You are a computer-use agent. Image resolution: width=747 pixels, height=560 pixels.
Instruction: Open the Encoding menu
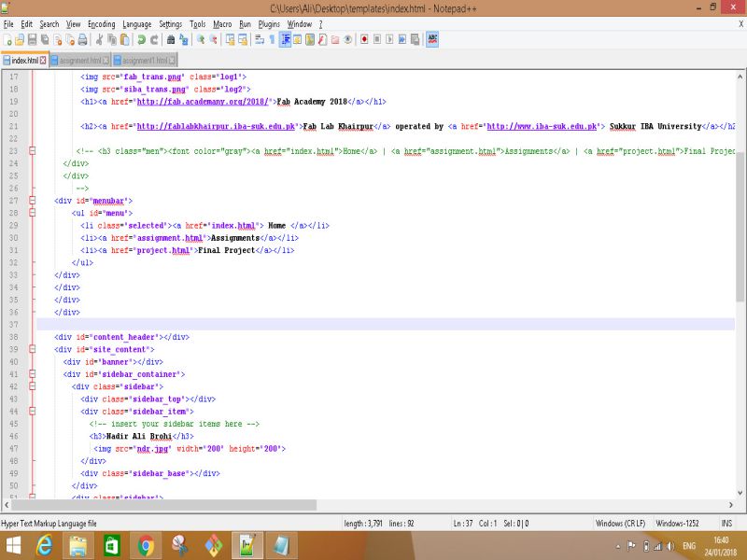tap(102, 24)
